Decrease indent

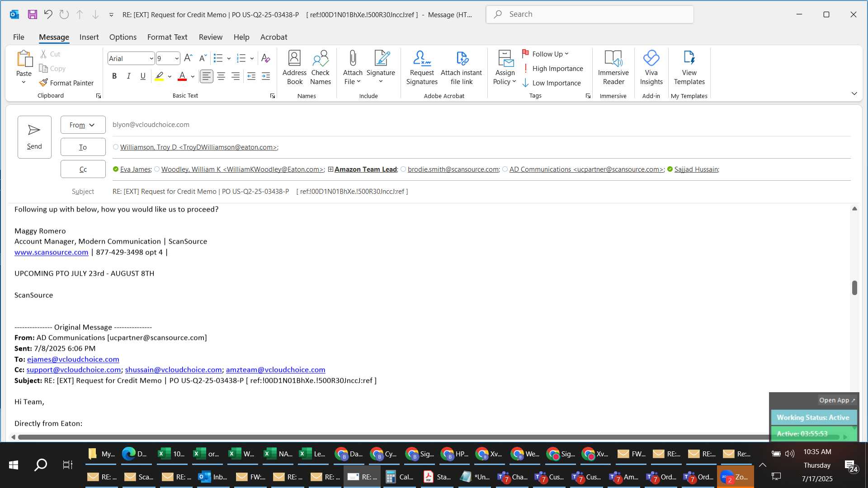tap(251, 76)
